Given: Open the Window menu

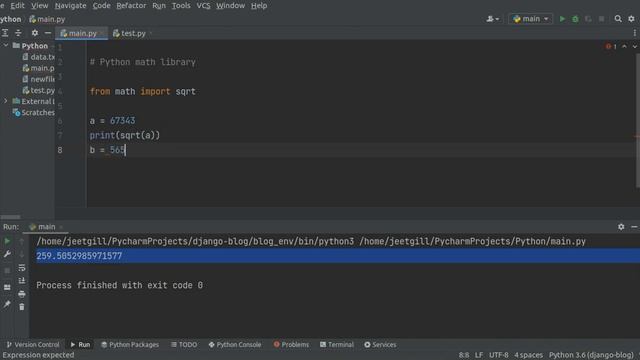Looking at the screenshot, I should [x=231, y=5].
